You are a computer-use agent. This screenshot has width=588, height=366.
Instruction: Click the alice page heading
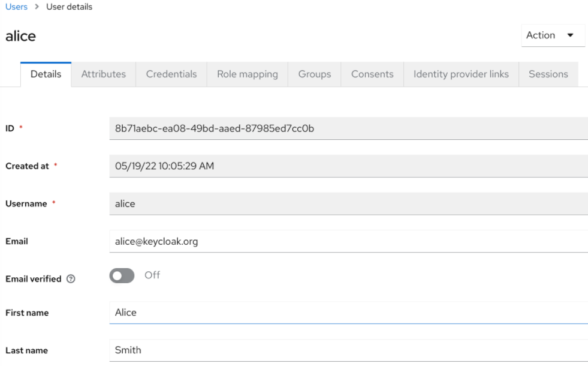[x=21, y=36]
